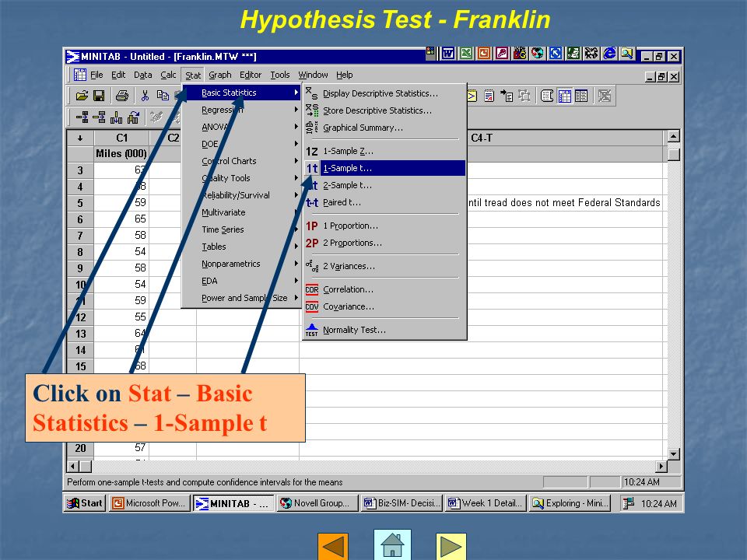The image size is (747, 560).
Task: Click the Microsoft Excel shortcut icon
Action: tap(465, 54)
